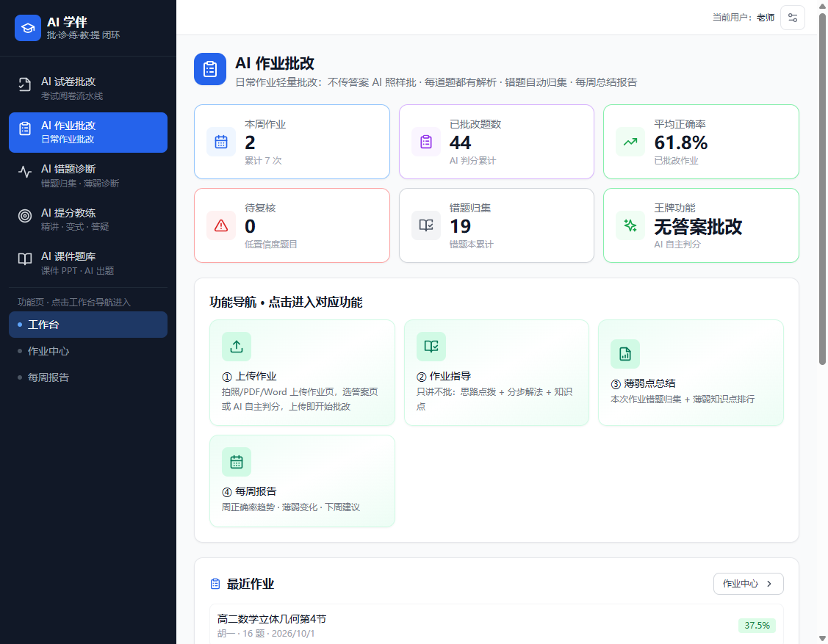This screenshot has height=644, width=828.
Task: Switch to 每周报告 sub-page in sidebar
Action: tap(88, 377)
